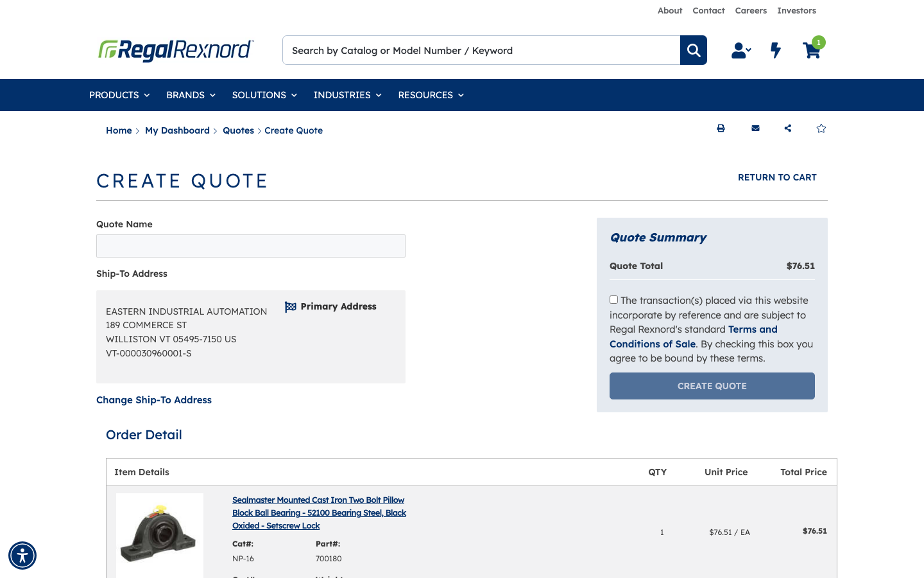Expand the INDUSTRIES menu
This screenshot has width=924, height=578.
pos(347,95)
